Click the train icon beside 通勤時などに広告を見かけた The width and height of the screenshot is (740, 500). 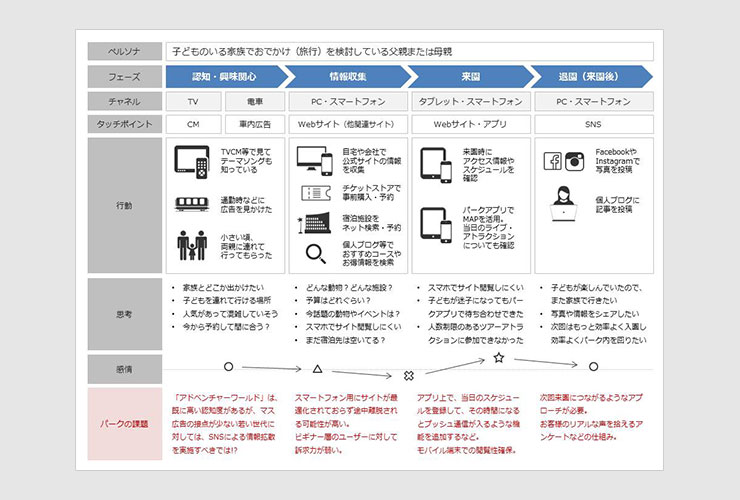pos(192,204)
